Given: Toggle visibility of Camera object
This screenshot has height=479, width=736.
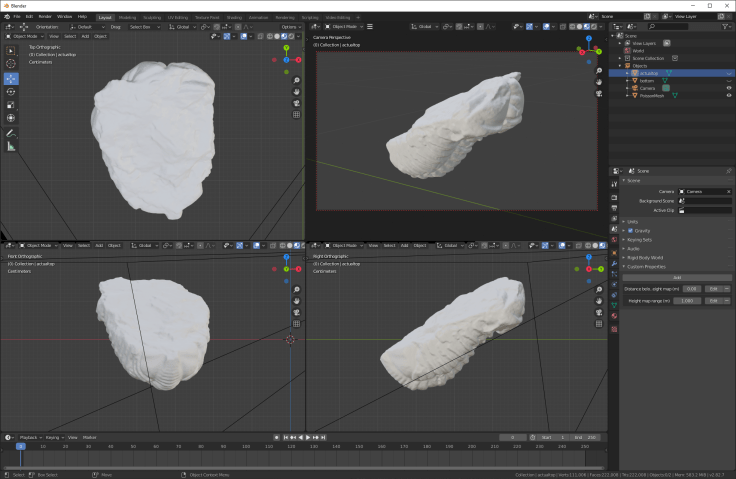Looking at the screenshot, I should pyautogui.click(x=729, y=88).
